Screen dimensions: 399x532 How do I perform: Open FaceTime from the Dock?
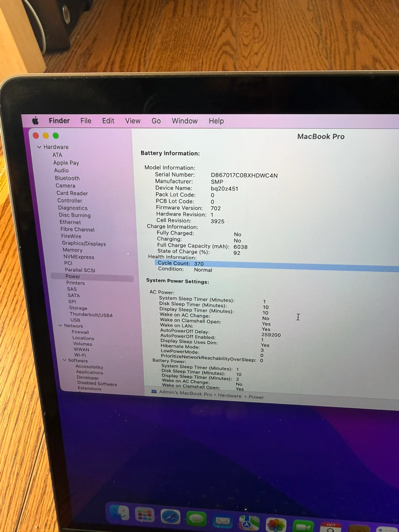(x=303, y=526)
